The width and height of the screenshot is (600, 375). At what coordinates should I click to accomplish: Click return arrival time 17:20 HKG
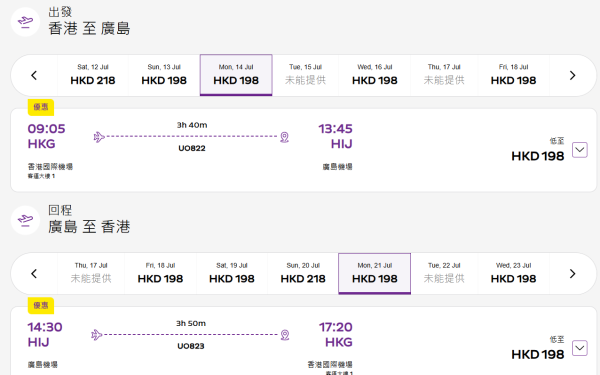point(336,334)
